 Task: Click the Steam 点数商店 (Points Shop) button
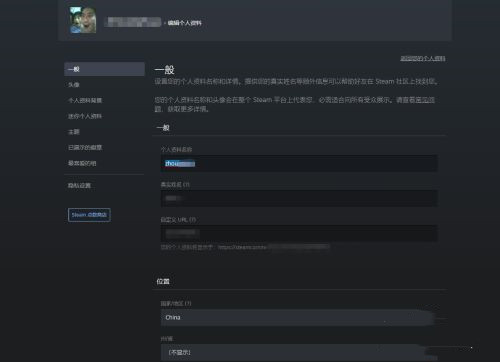pos(89,215)
